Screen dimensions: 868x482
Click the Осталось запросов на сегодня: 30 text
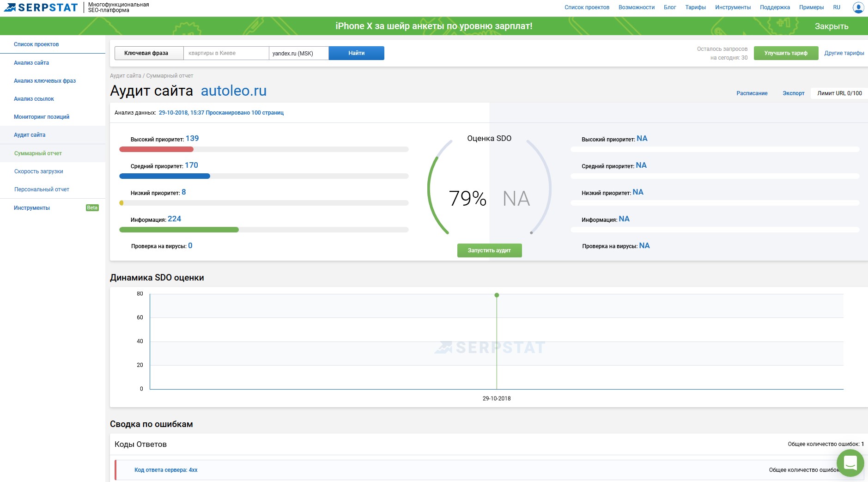[x=722, y=53]
